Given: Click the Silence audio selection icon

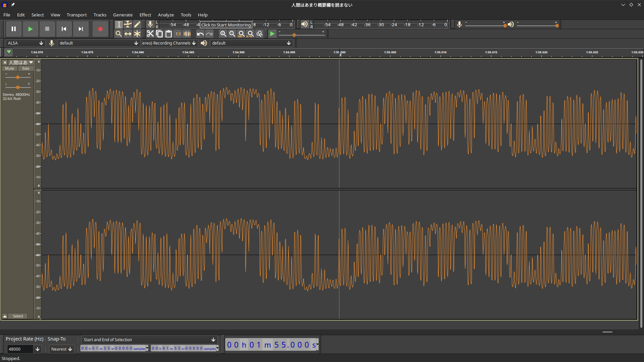Looking at the screenshot, I should (x=187, y=34).
